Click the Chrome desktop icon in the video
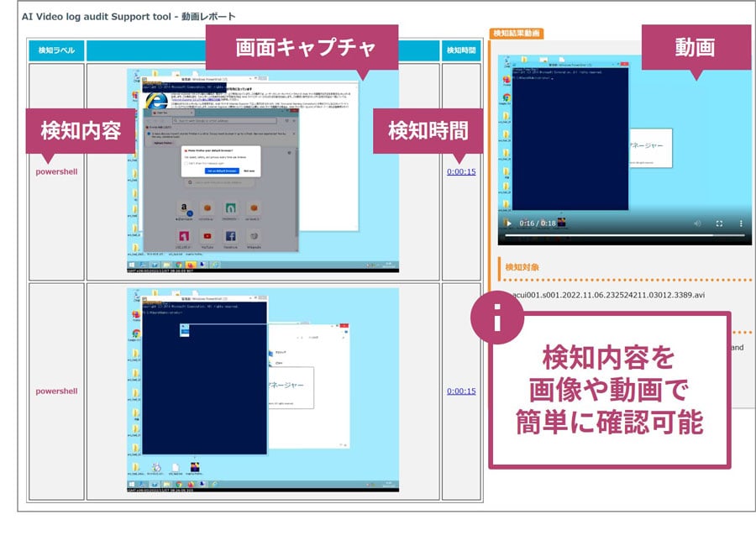756x541 pixels. 507,97
